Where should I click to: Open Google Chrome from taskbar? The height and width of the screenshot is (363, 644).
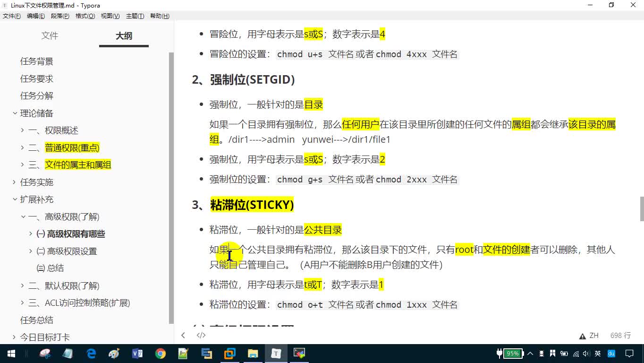coord(161,353)
